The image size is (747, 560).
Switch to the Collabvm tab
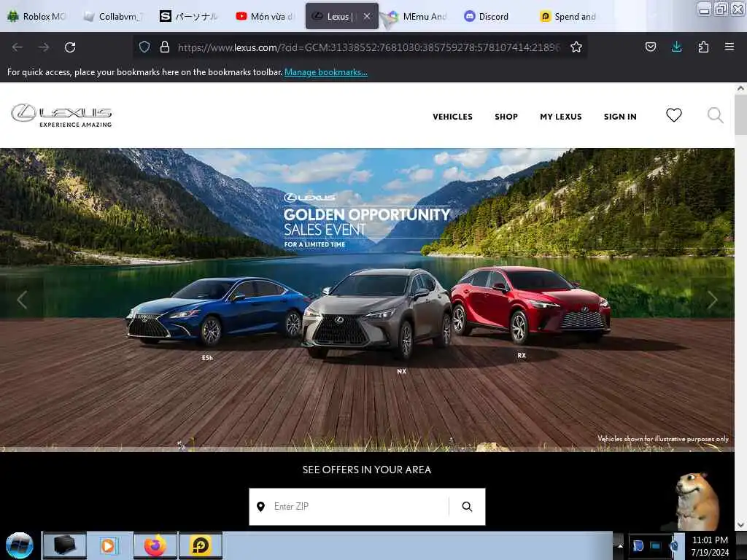(113, 16)
